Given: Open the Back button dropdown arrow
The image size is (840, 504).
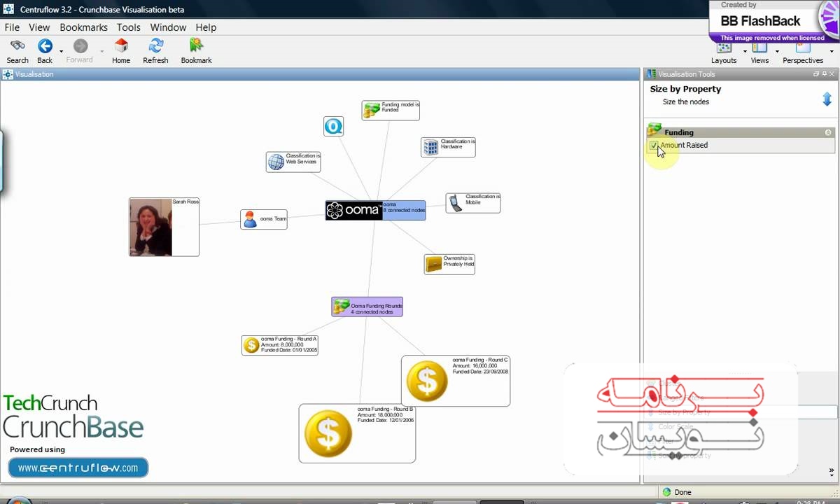Looking at the screenshot, I should (x=61, y=51).
